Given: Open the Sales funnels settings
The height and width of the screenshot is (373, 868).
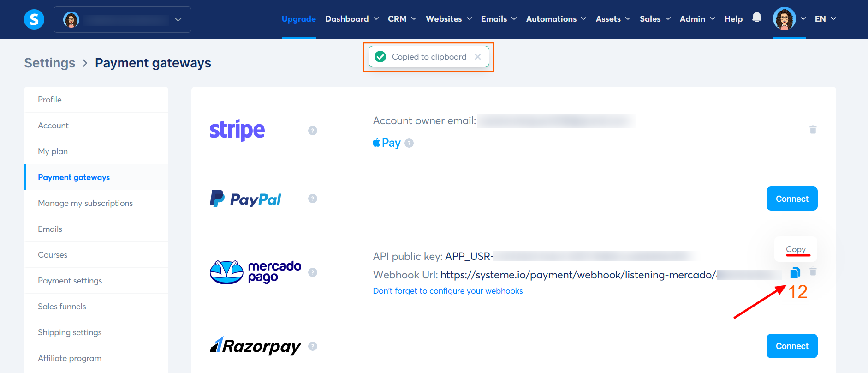Looking at the screenshot, I should point(96,307).
